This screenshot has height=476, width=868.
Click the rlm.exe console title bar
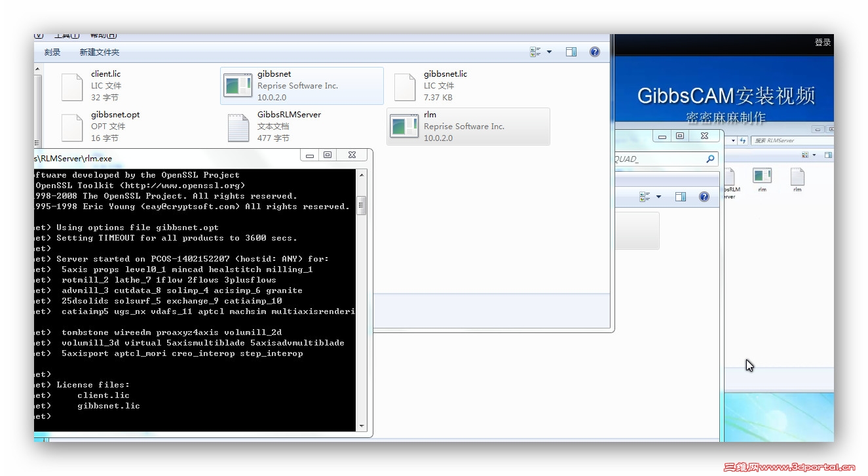tap(168, 158)
